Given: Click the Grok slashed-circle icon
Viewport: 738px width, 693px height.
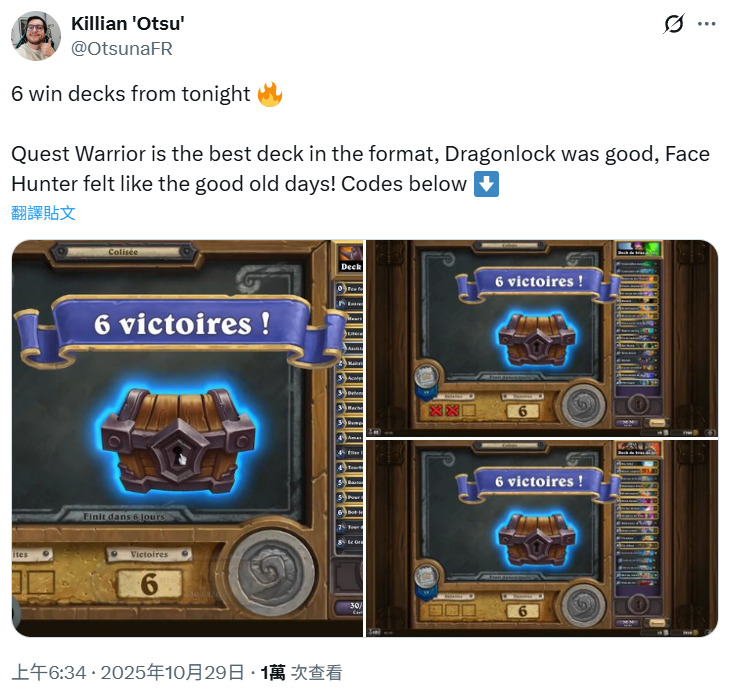Looking at the screenshot, I should [x=673, y=24].
